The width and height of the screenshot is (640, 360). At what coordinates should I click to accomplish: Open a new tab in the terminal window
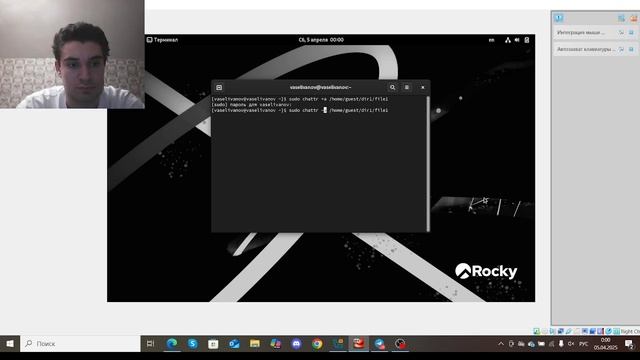point(219,87)
